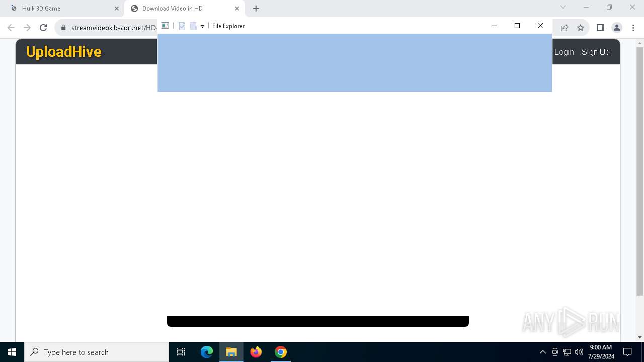Expand Customize Quick Access Toolbar dropdown
Image resolution: width=644 pixels, height=362 pixels.
coord(202,26)
